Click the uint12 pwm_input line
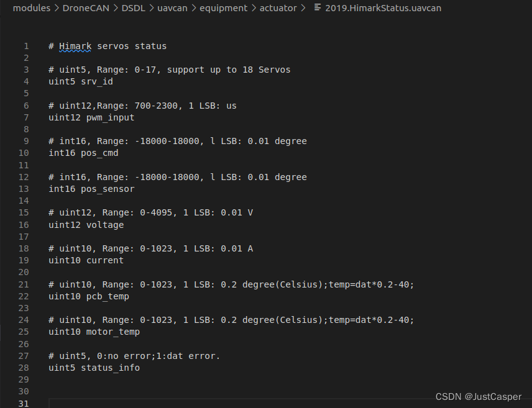This screenshot has width=532, height=408. pyautogui.click(x=91, y=118)
